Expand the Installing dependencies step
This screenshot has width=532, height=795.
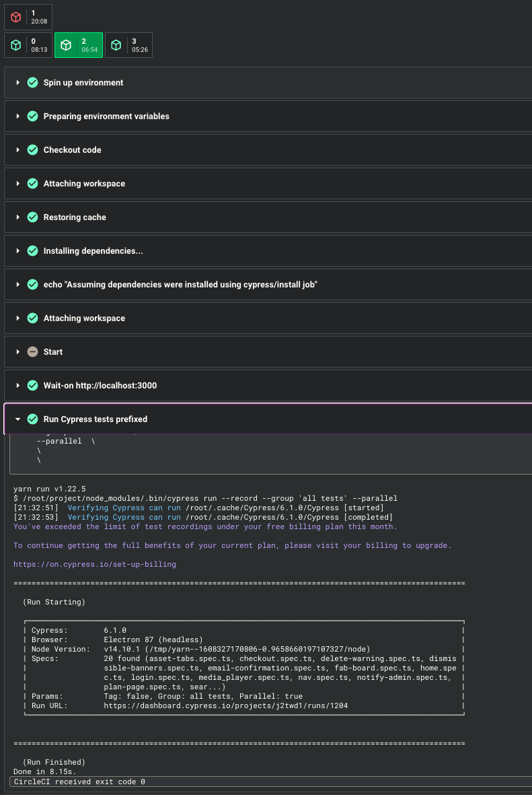tap(18, 250)
